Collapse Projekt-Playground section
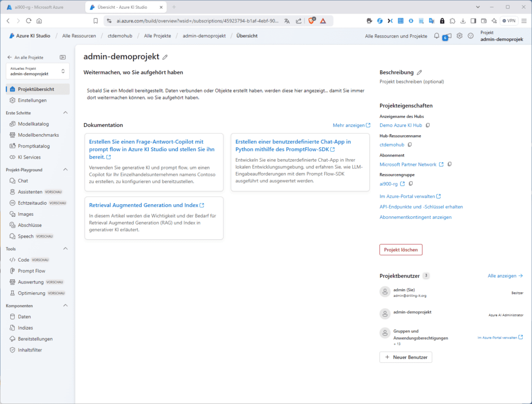532x404 pixels. coord(65,170)
